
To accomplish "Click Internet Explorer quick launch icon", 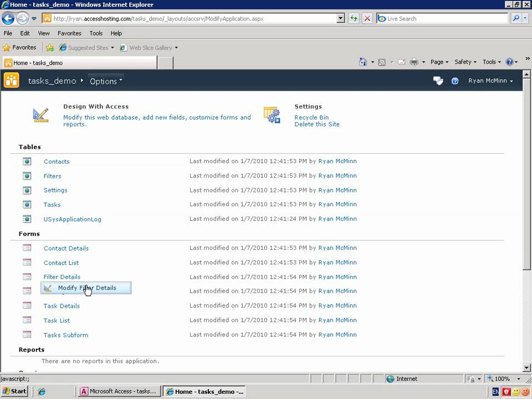I will 42,392.
